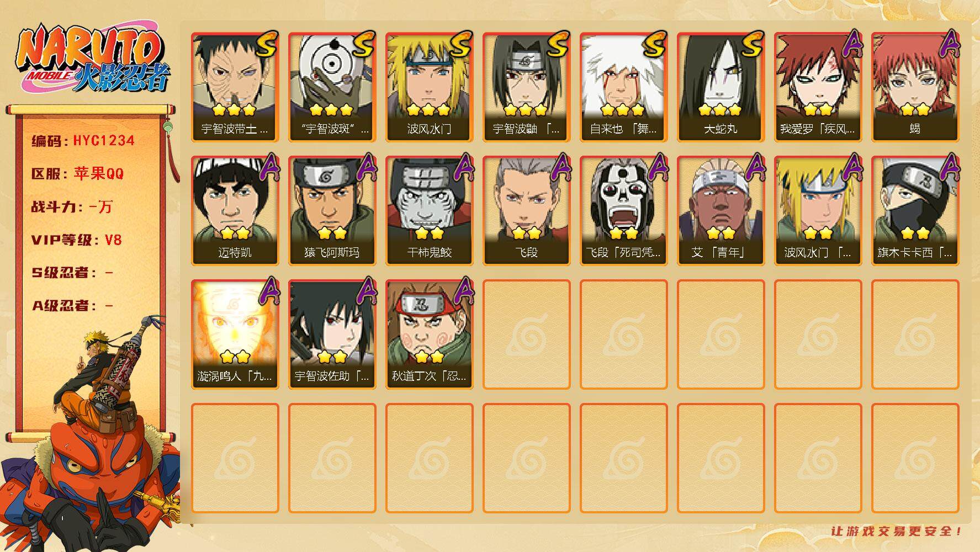Click the 猿飞阿斯玛 card
Image resolution: width=980 pixels, height=552 pixels.
point(332,211)
